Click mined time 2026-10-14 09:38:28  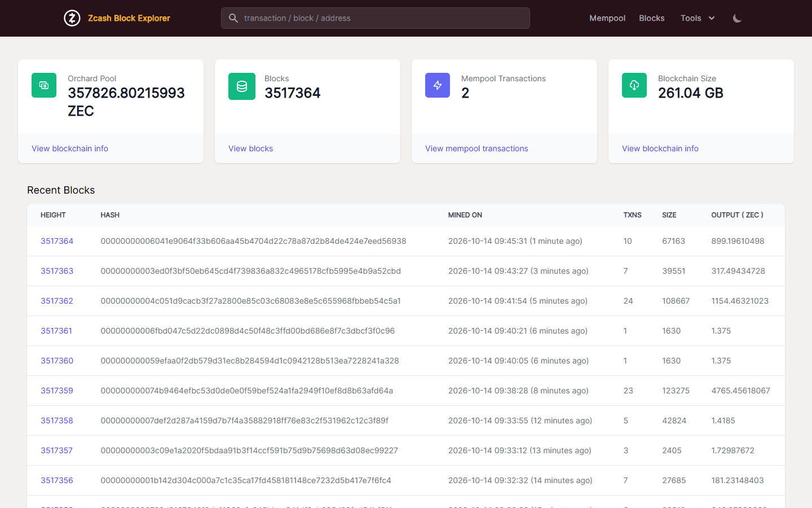[x=518, y=391]
